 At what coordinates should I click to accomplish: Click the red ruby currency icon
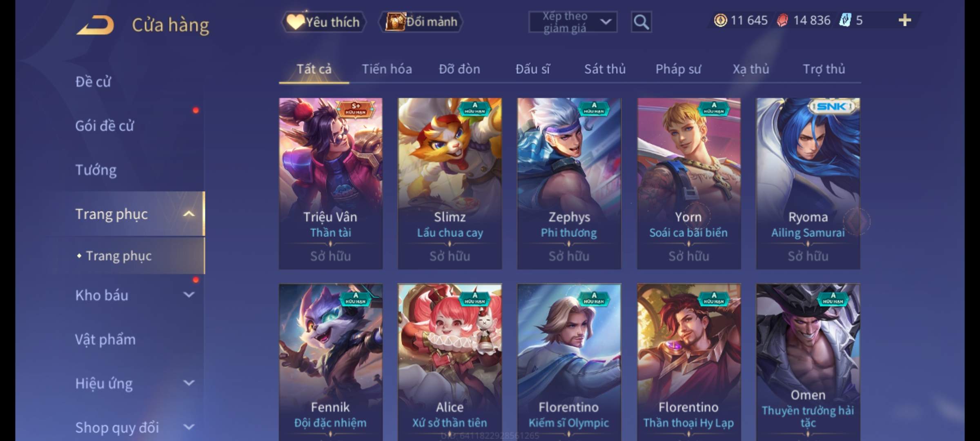[x=782, y=20]
